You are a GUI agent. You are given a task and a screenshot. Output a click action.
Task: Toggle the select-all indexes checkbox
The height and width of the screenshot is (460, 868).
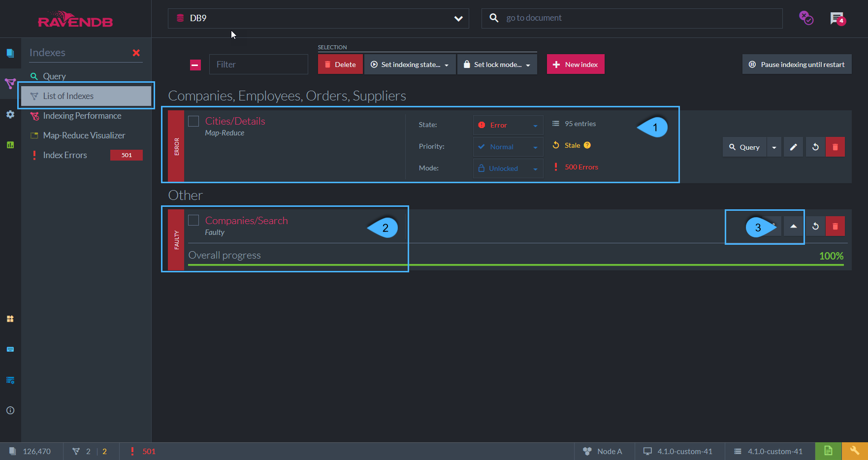tap(195, 65)
